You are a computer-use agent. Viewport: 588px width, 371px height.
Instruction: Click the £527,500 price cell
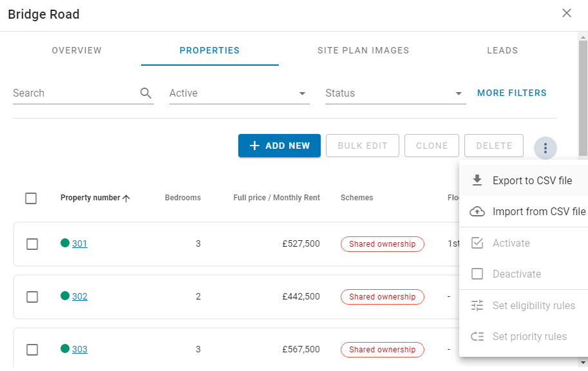coord(301,244)
